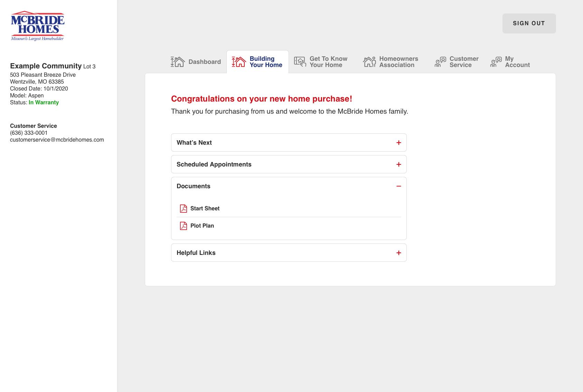Screen dimensions: 583x392
Task: Open the Get To Know Your Home tab
Action: click(321, 62)
